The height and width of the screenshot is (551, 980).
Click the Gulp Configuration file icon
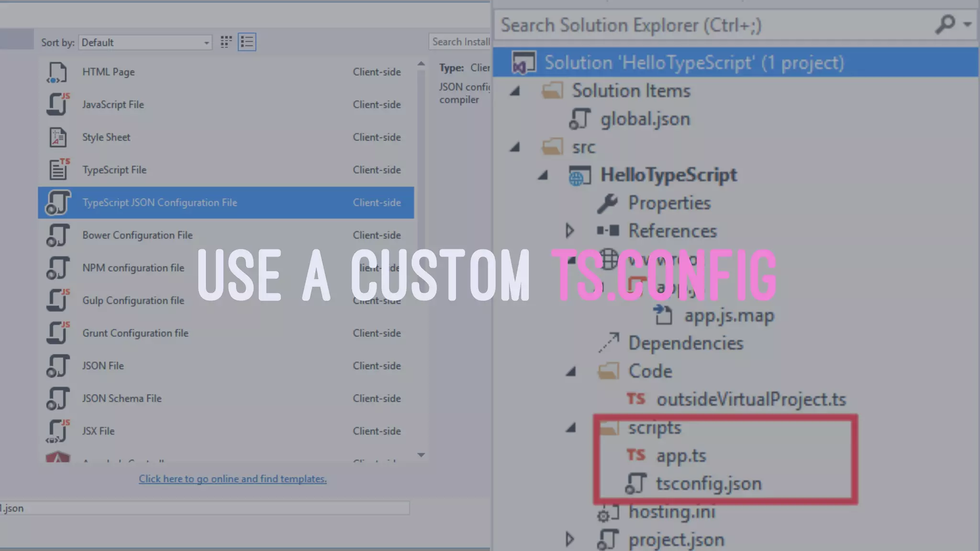(58, 300)
